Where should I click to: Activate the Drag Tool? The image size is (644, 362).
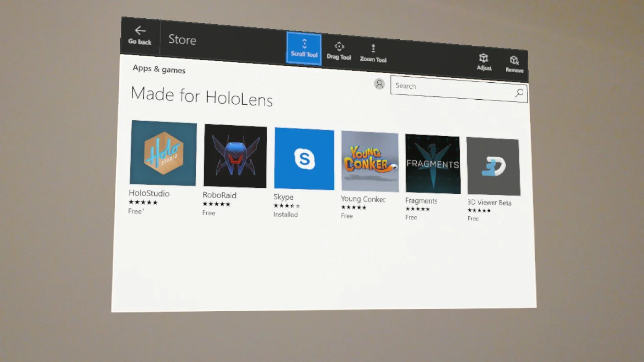point(339,51)
